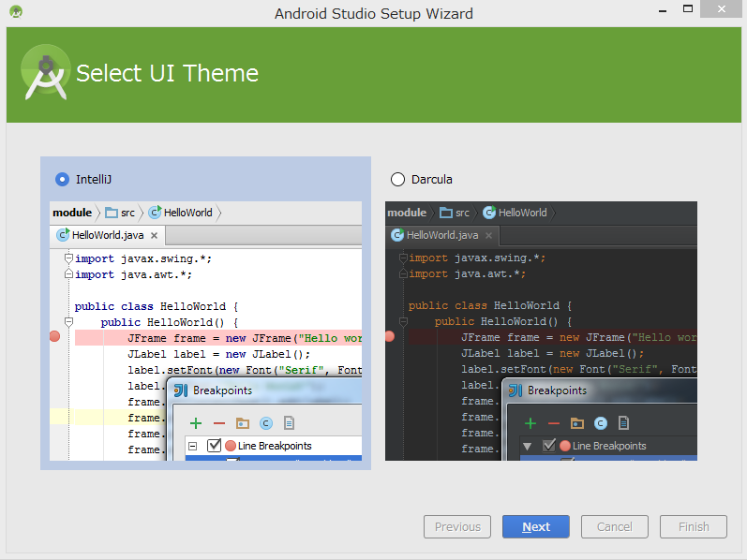Click the Select UI Theme heading
The image size is (747, 560).
click(167, 73)
